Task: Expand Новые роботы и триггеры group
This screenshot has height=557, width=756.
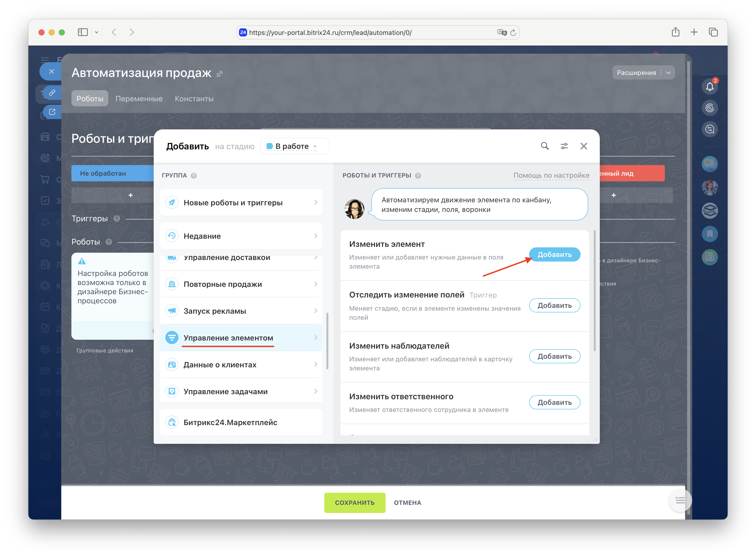Action: 241,203
